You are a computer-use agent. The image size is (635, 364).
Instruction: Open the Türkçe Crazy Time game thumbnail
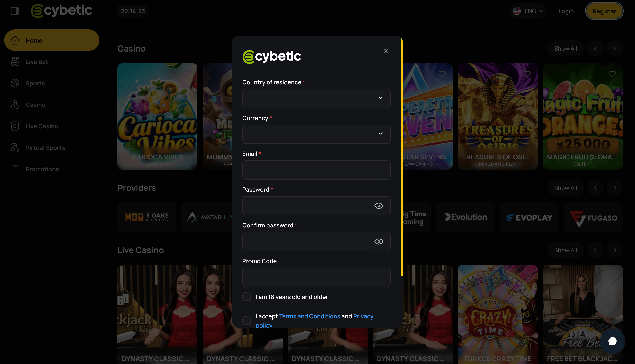498,314
